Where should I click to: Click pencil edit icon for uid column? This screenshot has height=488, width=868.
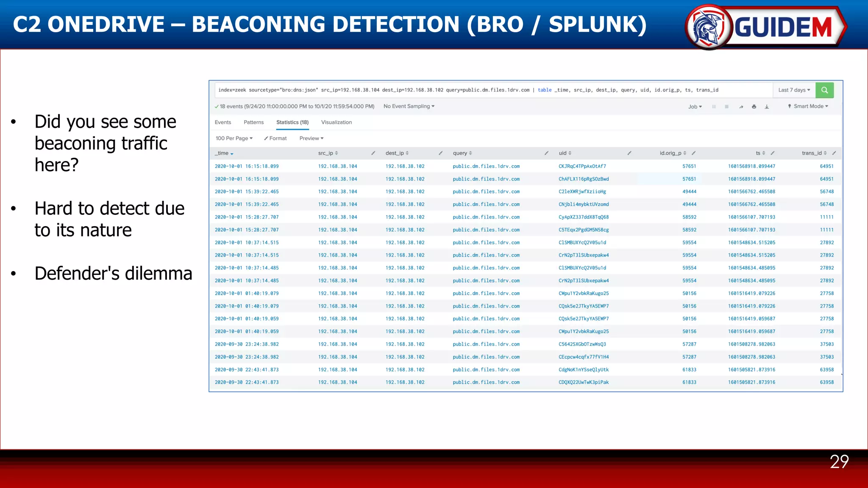(x=629, y=153)
